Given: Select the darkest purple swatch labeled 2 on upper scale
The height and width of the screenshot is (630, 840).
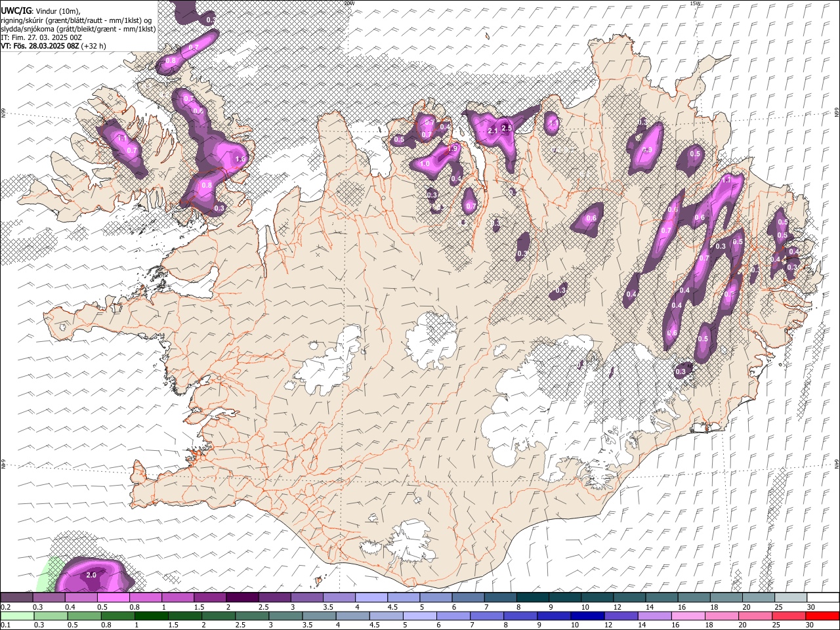Looking at the screenshot, I should tap(242, 597).
